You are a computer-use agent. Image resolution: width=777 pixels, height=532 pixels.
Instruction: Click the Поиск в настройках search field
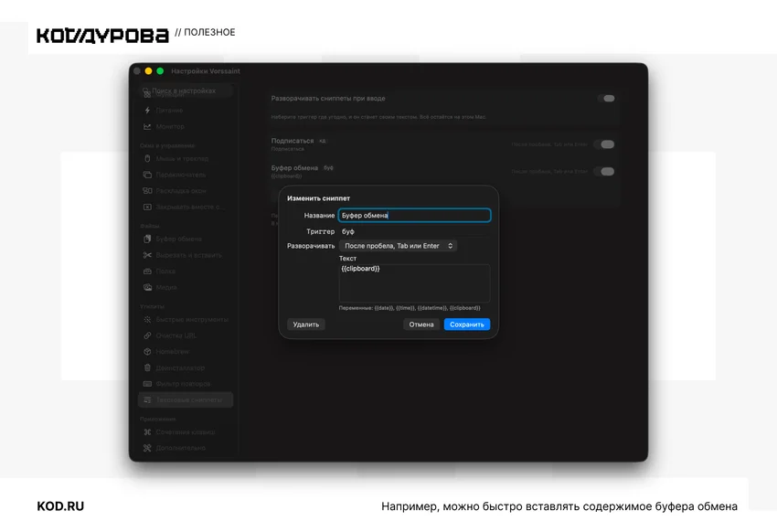[186, 90]
